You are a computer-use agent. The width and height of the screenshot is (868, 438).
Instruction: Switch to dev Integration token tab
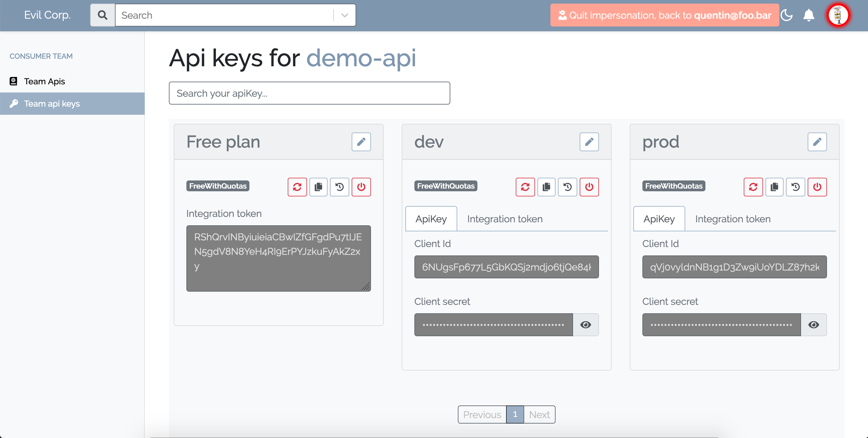pos(505,219)
